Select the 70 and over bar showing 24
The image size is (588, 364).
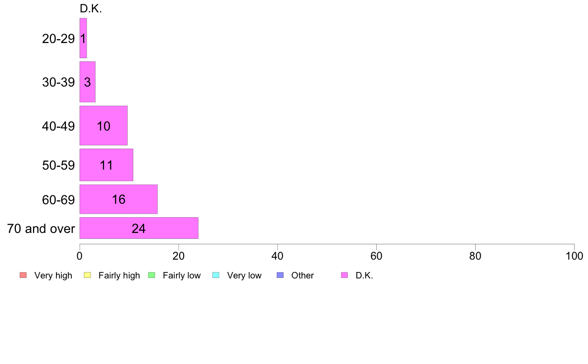(x=139, y=228)
